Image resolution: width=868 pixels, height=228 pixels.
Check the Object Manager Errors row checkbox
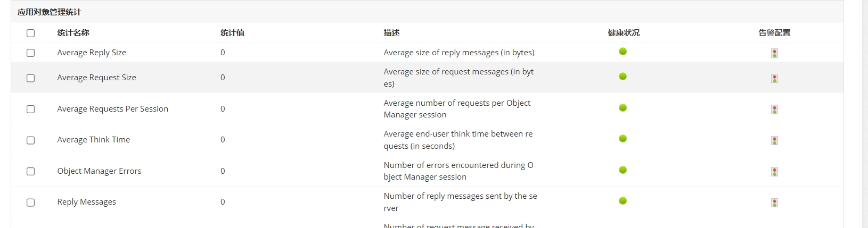coord(30,171)
